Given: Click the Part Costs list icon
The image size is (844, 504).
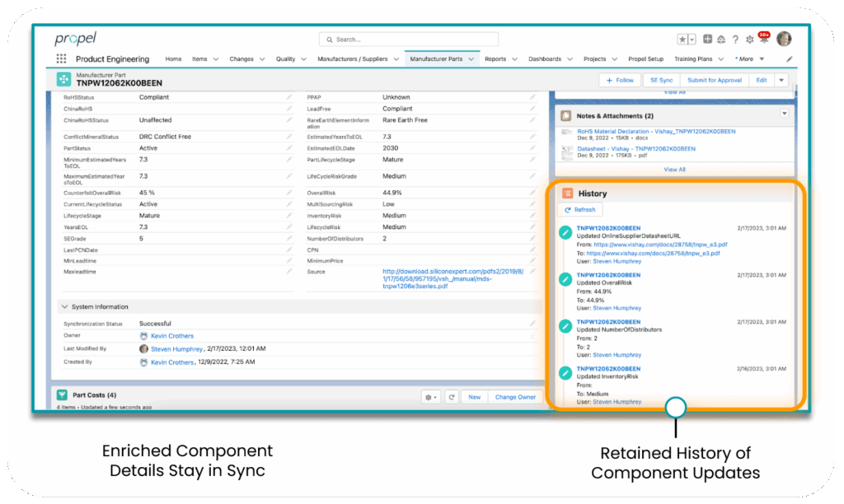Looking at the screenshot, I should click(x=63, y=394).
